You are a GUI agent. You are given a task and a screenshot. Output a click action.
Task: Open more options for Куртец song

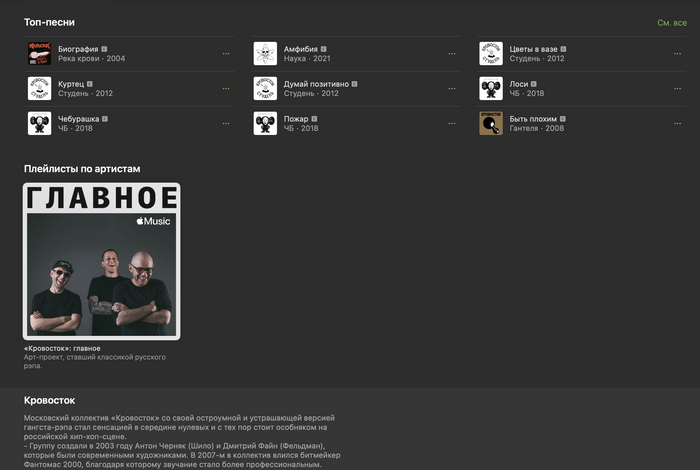[x=226, y=88]
